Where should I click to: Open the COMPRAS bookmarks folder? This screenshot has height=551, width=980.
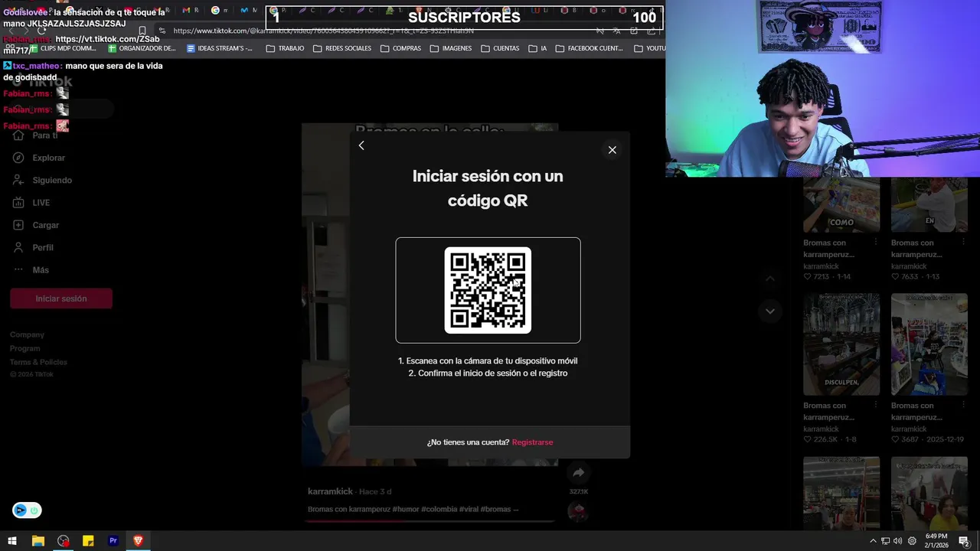pyautogui.click(x=400, y=48)
